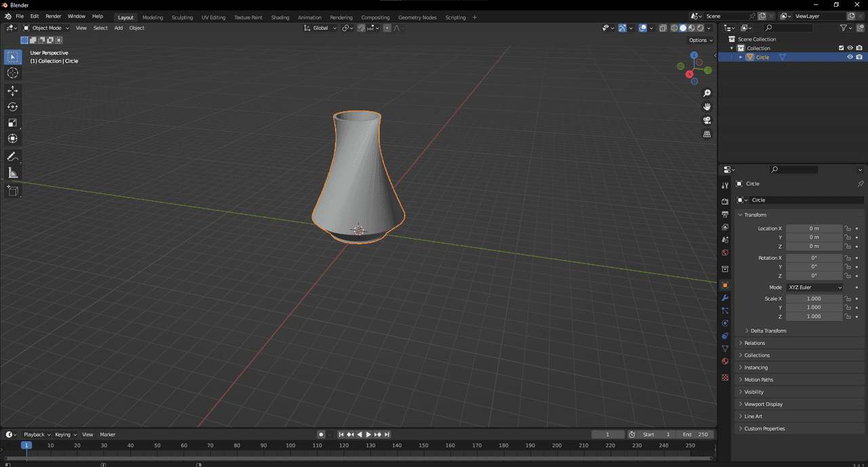Open rotation Mode XYZ Euler dropdown

tap(814, 287)
